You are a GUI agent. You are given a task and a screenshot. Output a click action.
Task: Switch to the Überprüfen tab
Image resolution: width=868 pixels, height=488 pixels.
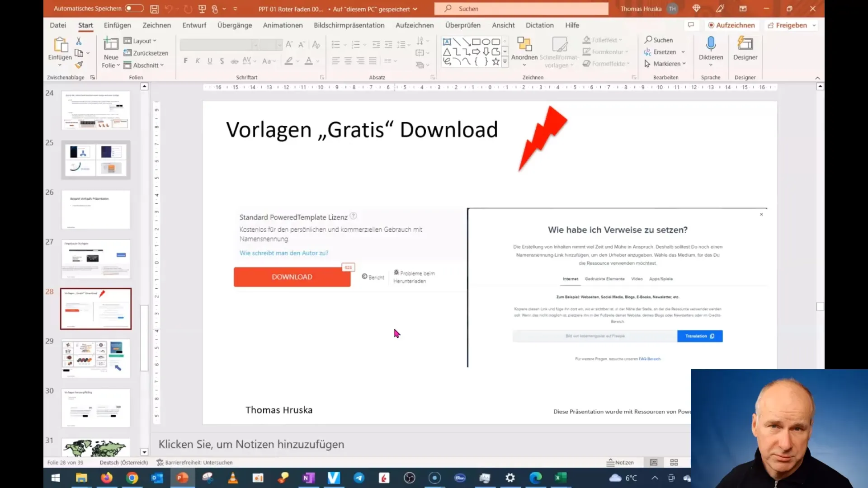click(x=463, y=25)
